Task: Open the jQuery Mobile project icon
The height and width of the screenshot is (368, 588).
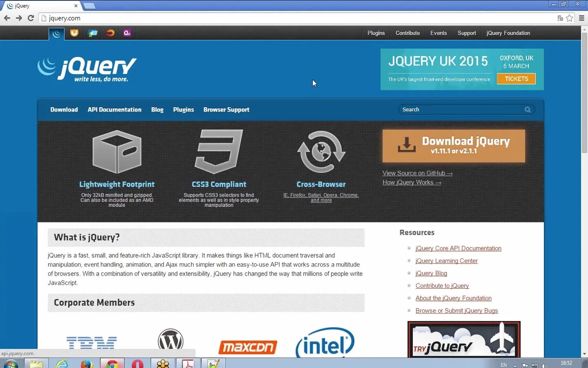Action: (x=93, y=33)
